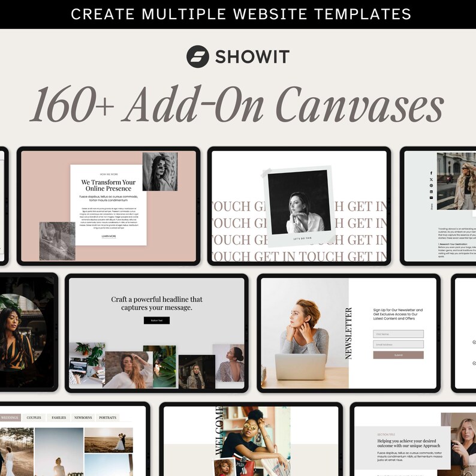This screenshot has width=476, height=476.
Task: Go to the PORTRAITS tab
Action: click(x=107, y=417)
